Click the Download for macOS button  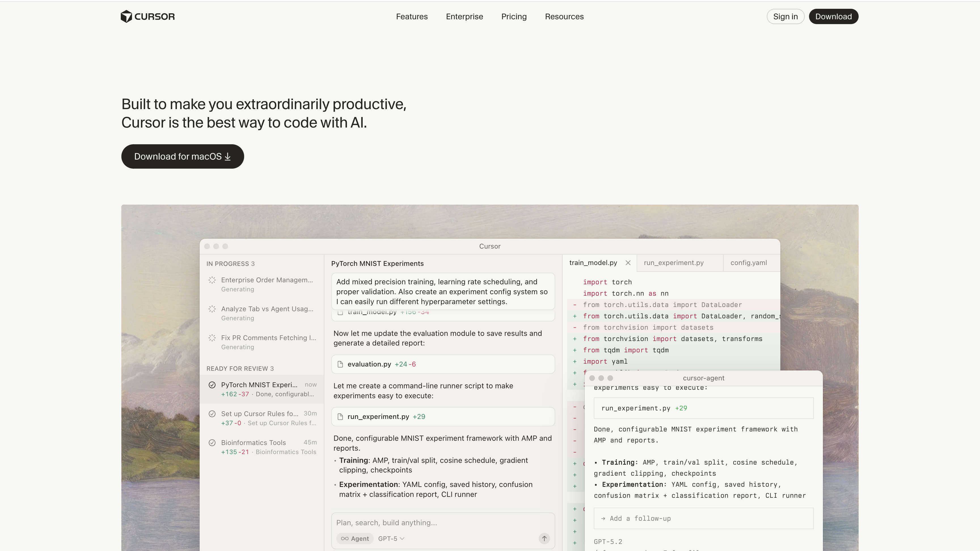[x=183, y=156]
